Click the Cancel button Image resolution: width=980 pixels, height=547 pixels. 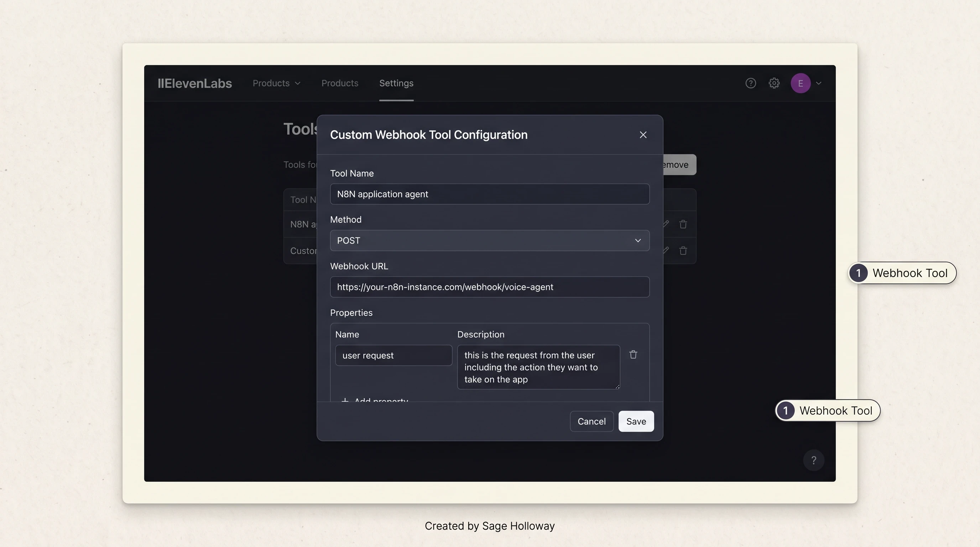coord(591,421)
